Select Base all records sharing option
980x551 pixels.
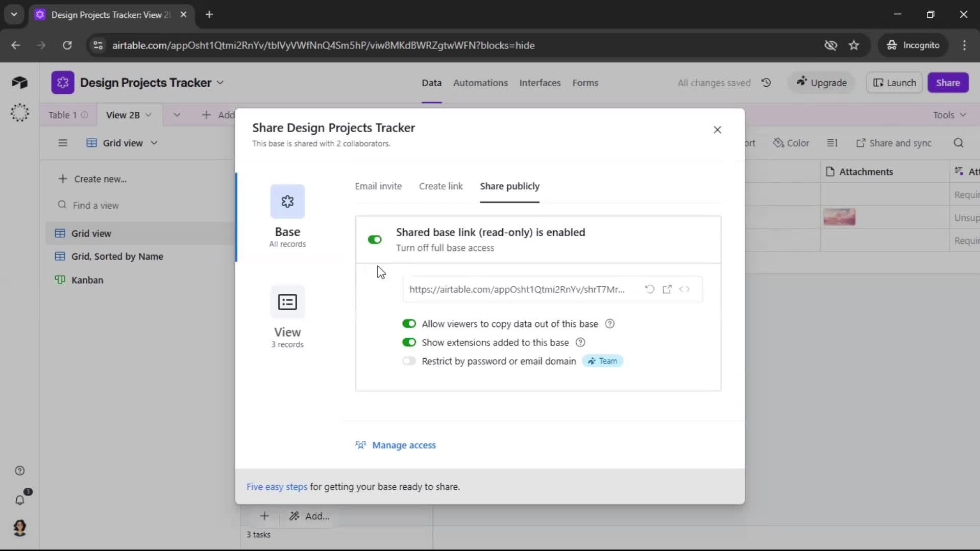pos(287,216)
